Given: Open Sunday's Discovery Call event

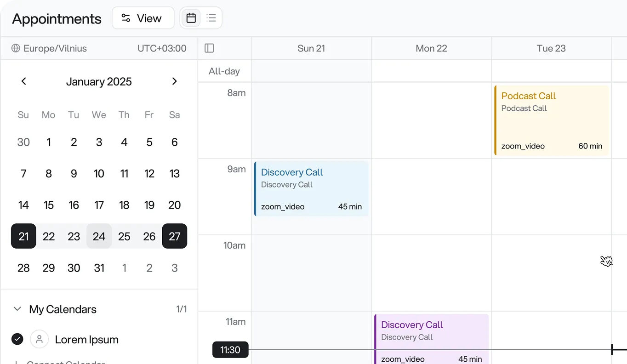Looking at the screenshot, I should [x=311, y=188].
